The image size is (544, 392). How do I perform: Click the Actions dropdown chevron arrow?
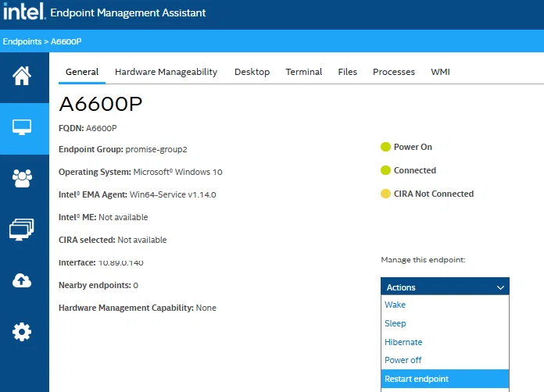pyautogui.click(x=500, y=287)
